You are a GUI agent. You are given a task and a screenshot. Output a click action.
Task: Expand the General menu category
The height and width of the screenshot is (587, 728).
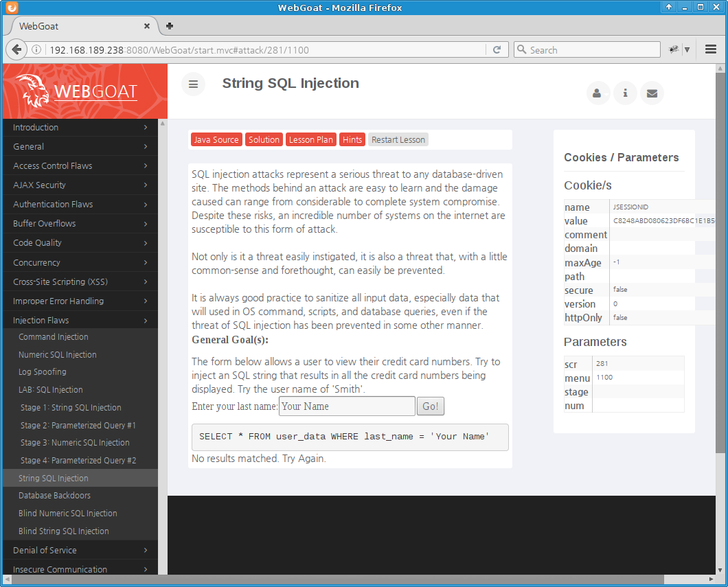(80, 147)
